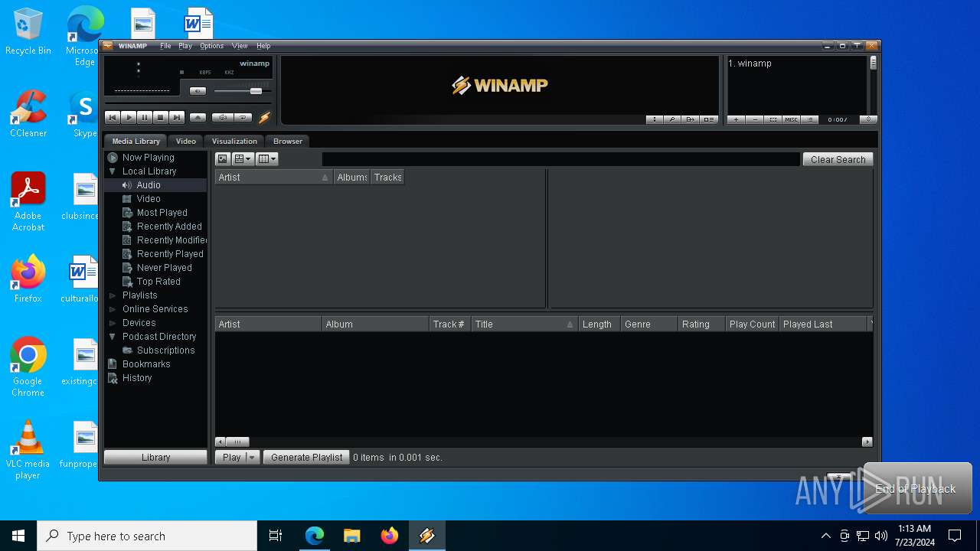Open the visualization configuration wrench button
The height and width of the screenshot is (551, 980).
(672, 119)
